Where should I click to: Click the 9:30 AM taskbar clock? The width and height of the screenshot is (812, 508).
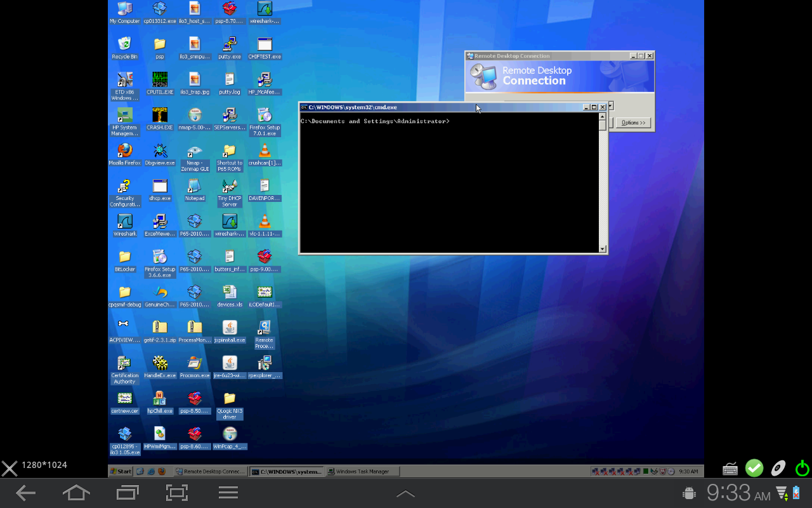click(688, 471)
